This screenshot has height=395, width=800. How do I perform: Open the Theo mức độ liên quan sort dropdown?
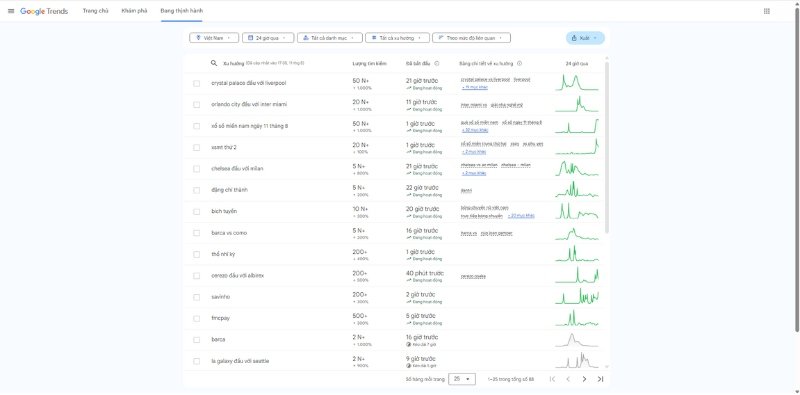tap(471, 38)
